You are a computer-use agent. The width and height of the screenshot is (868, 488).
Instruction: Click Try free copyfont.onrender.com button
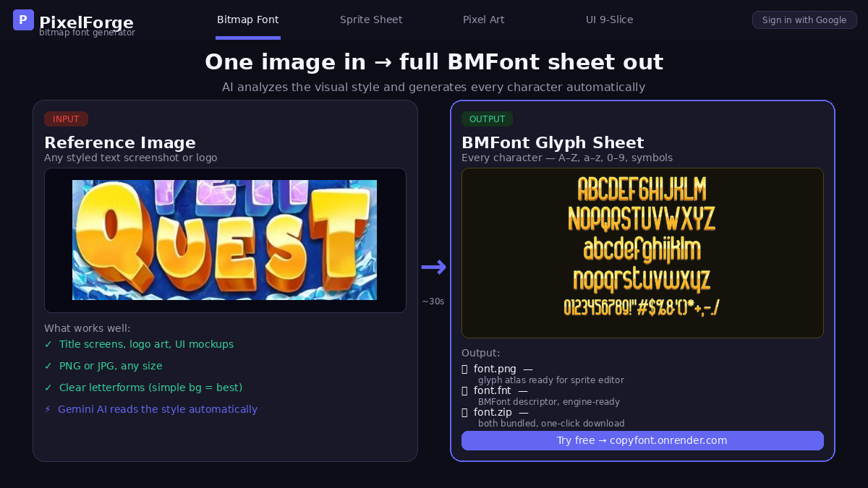642,440
